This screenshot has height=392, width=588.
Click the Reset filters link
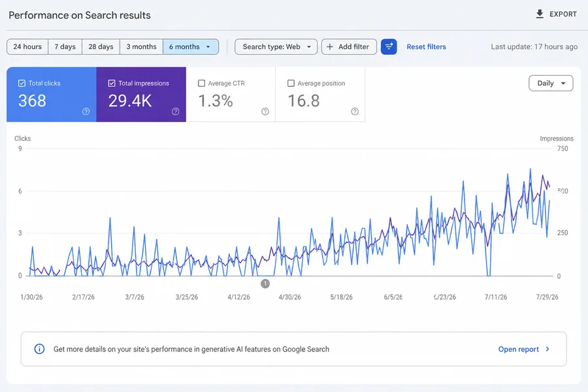point(427,47)
